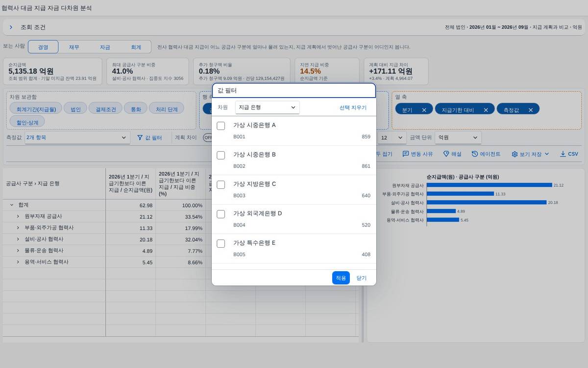Select the 자금 viewer tab
Image resolution: width=588 pixels, height=368 pixels.
105,47
